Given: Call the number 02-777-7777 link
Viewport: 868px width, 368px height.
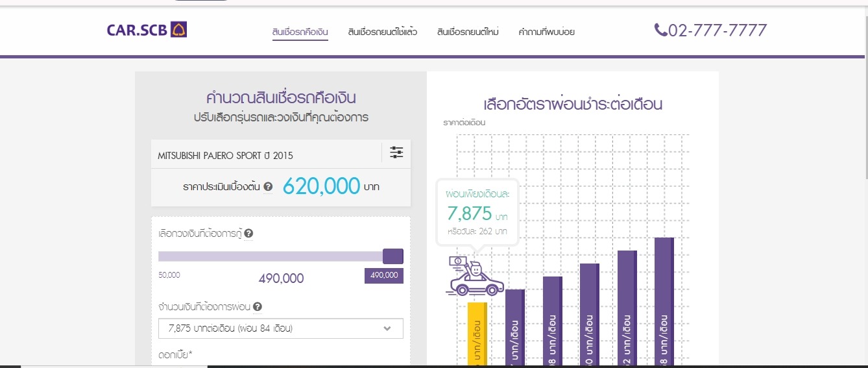Looking at the screenshot, I should tap(717, 30).
